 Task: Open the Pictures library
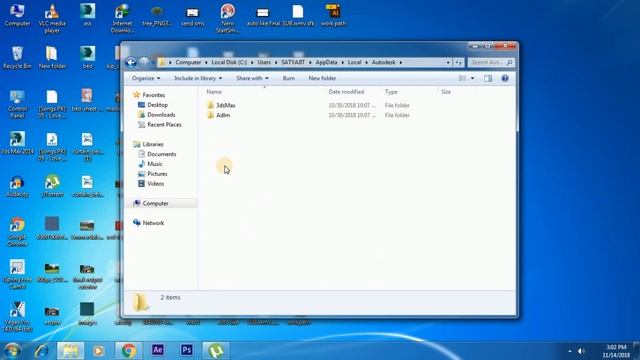pos(157,174)
